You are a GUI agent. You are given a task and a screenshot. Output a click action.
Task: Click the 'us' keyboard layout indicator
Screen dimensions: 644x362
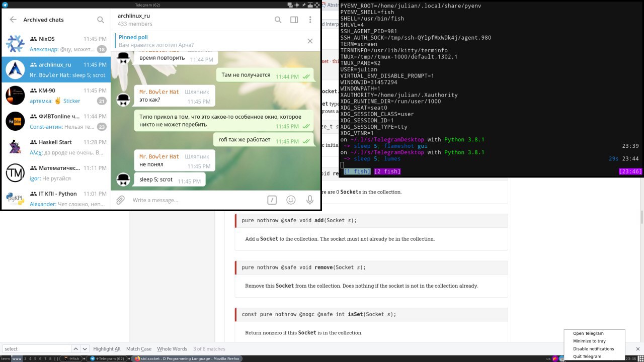548,358
